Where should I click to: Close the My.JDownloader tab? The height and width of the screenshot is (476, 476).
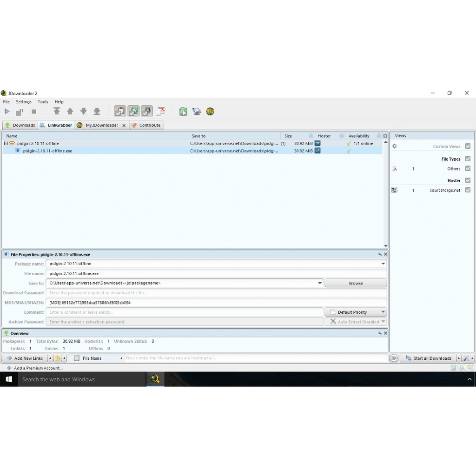[x=124, y=126]
